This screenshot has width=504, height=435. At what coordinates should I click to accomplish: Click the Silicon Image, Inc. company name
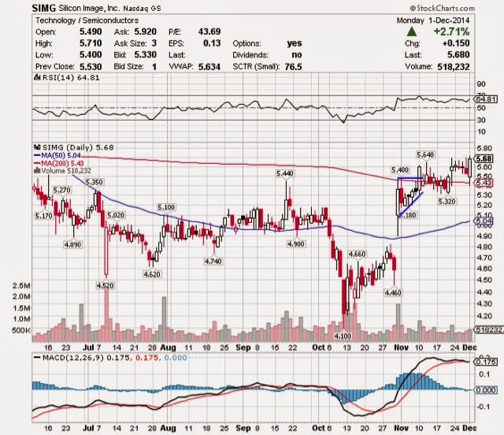pos(89,8)
